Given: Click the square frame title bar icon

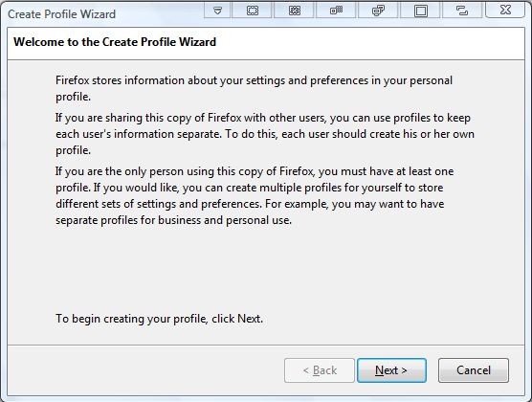Looking at the screenshot, I should pos(420,11).
